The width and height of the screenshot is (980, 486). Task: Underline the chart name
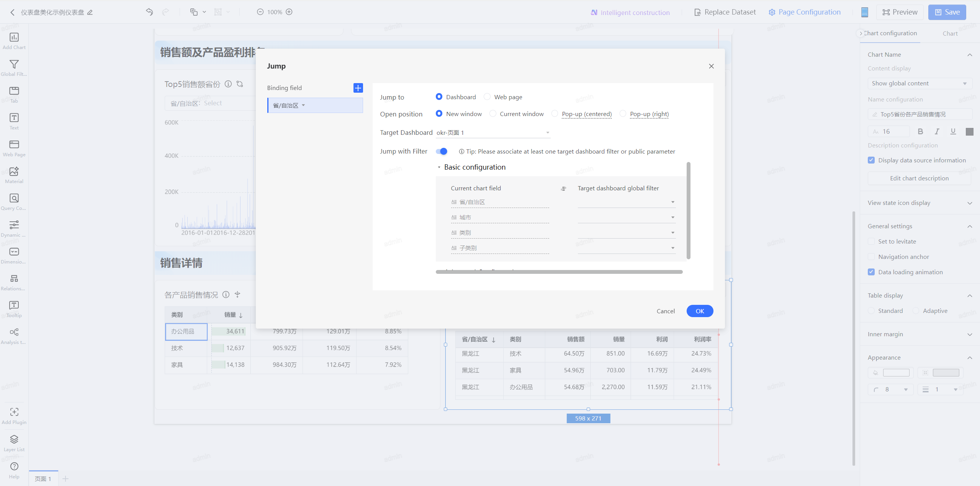[953, 132]
